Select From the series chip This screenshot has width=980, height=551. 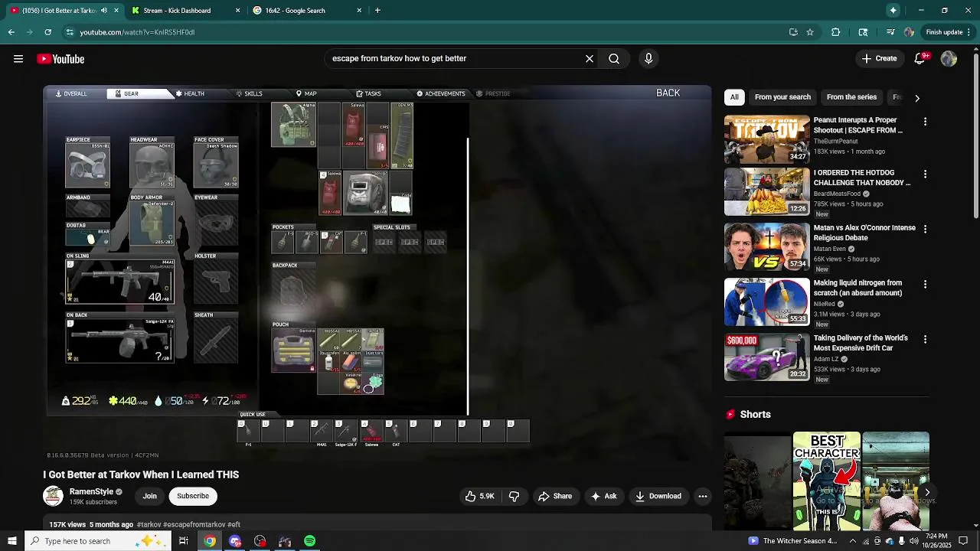tap(851, 97)
